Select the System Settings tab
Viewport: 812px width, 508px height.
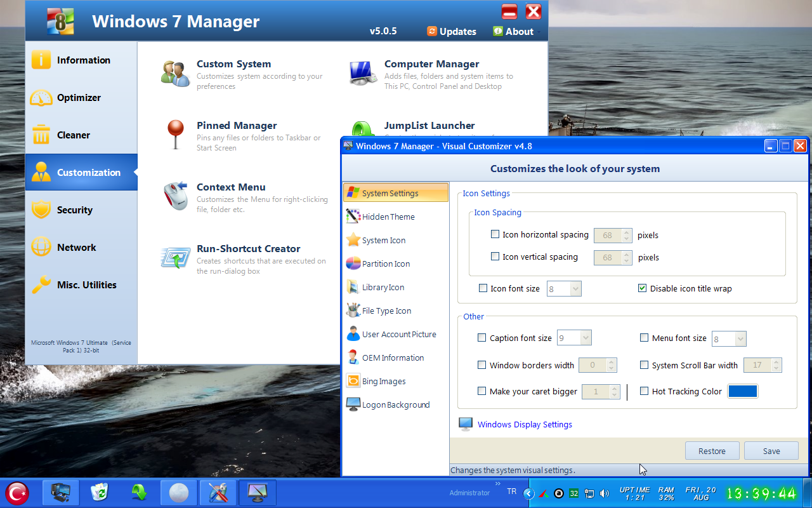click(x=395, y=193)
